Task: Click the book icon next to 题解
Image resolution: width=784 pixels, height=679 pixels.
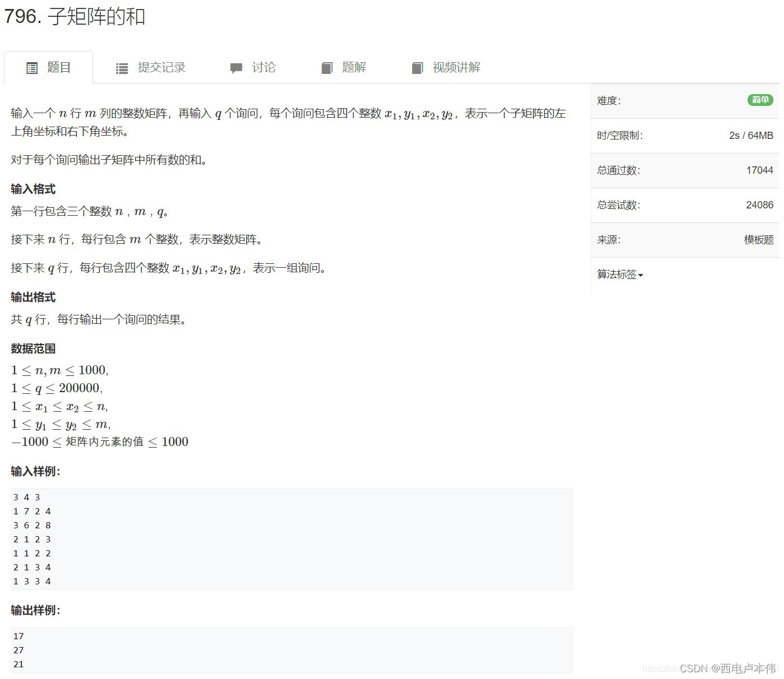Action: 328,67
